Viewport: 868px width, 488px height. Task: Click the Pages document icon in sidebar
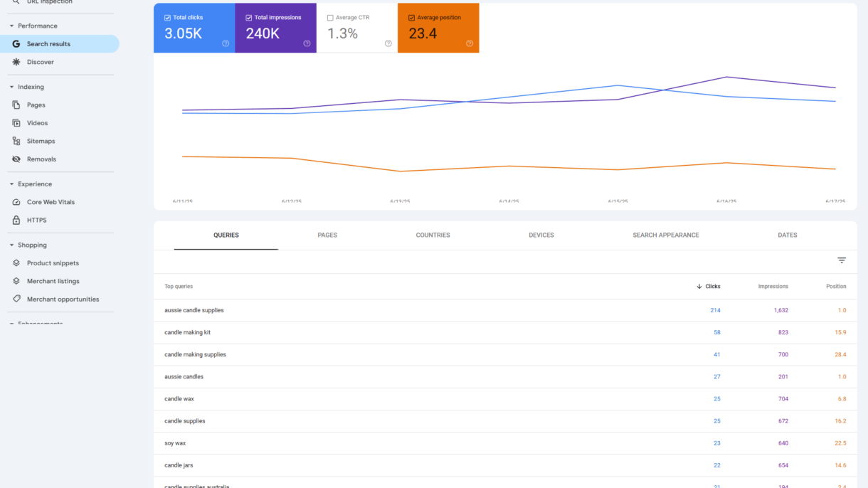click(x=16, y=105)
